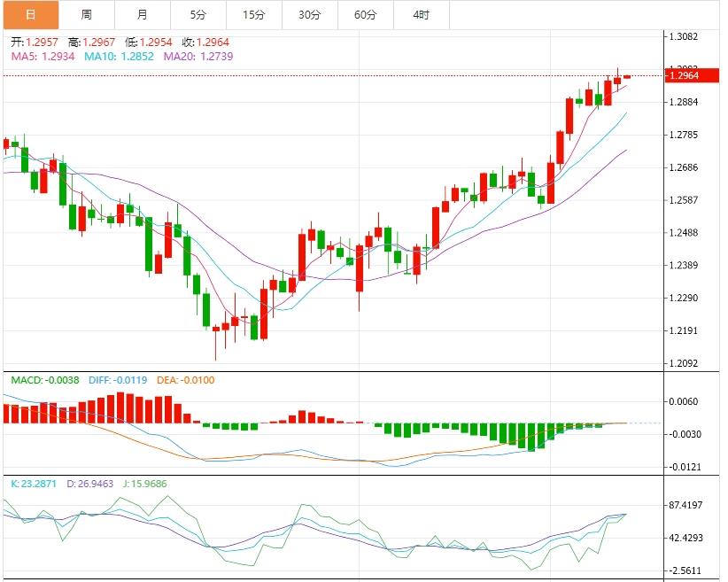
Task: Switch to the 周 (weekly) tab
Action: (86, 15)
